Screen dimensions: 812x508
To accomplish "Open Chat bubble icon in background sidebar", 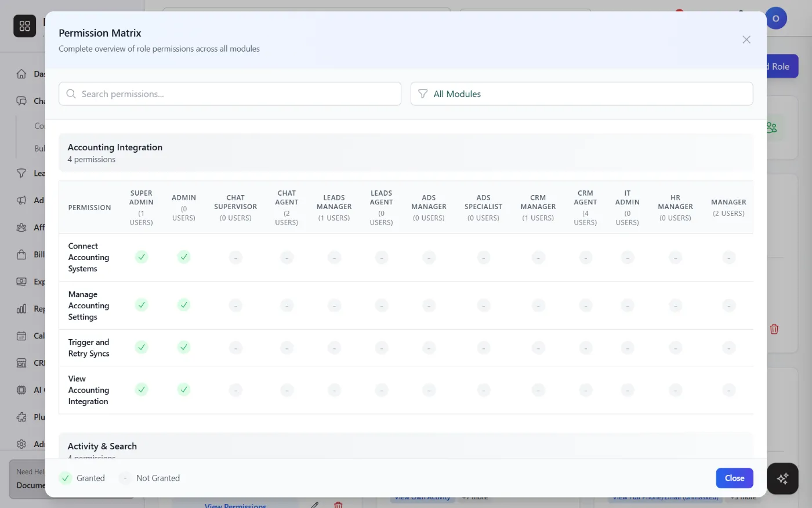I will 21,101.
